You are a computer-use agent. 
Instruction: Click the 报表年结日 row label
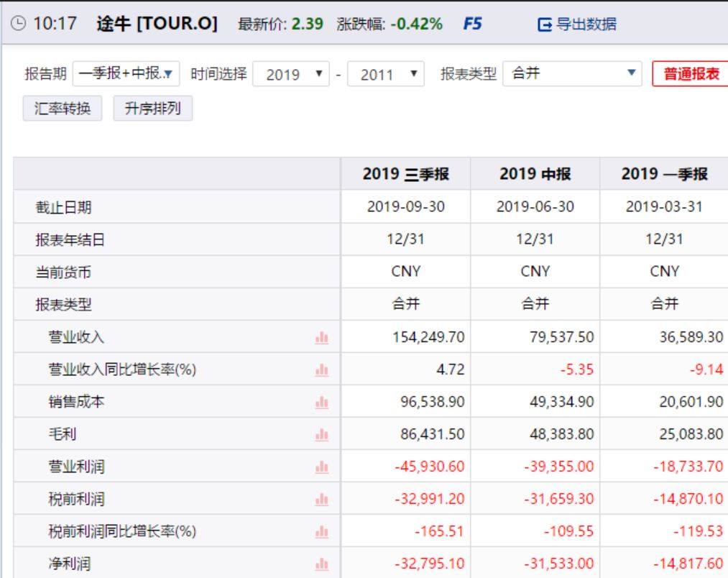point(70,239)
